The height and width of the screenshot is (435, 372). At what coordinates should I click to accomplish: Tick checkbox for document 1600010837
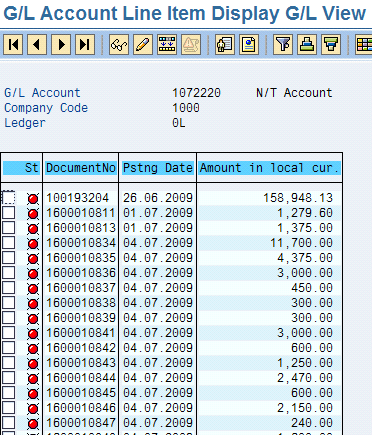[x=9, y=287]
